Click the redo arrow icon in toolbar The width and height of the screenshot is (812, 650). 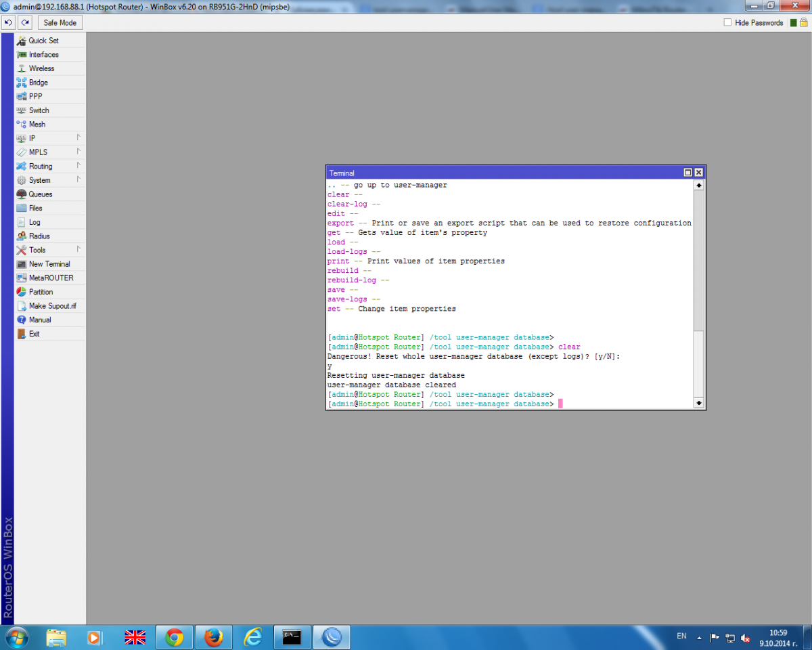[x=25, y=22]
